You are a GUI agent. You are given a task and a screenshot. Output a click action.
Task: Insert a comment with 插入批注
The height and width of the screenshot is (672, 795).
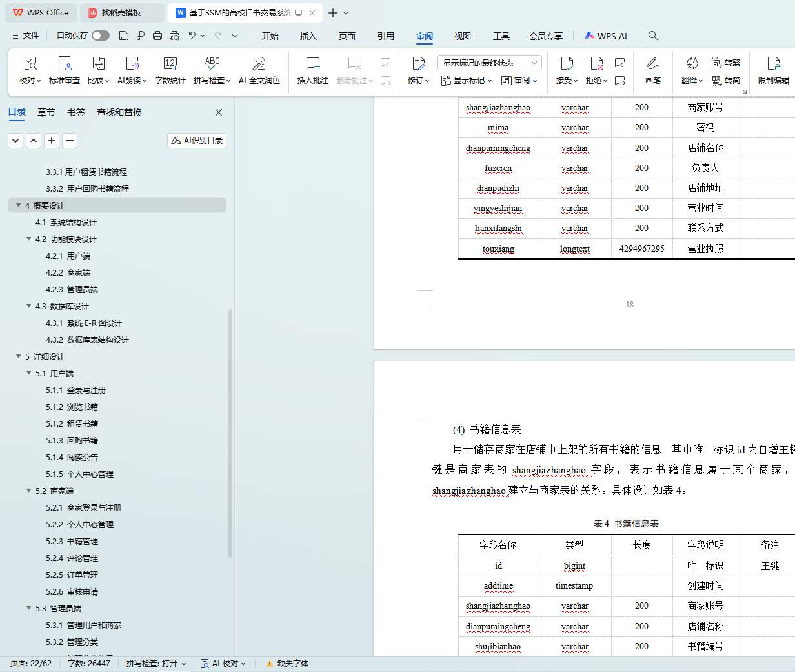click(x=313, y=70)
